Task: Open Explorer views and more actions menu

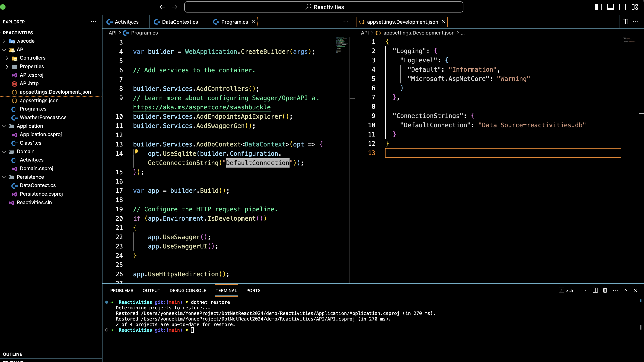Action: pyautogui.click(x=93, y=22)
